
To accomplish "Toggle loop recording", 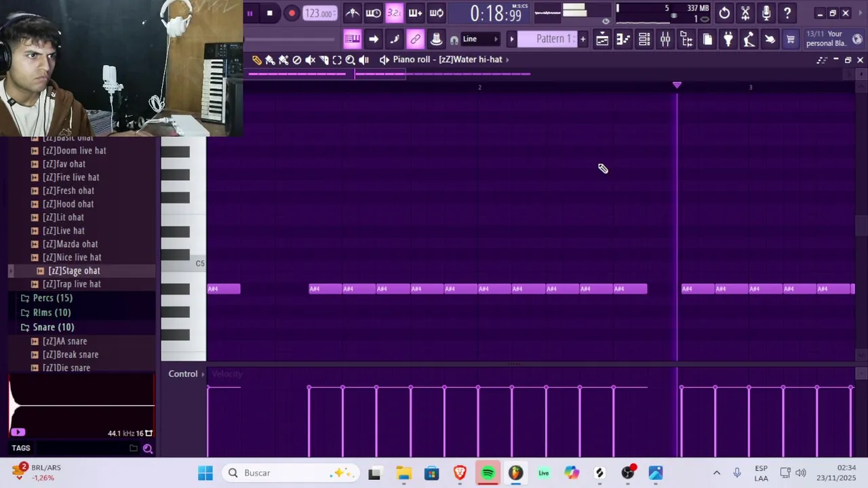I will coord(436,13).
